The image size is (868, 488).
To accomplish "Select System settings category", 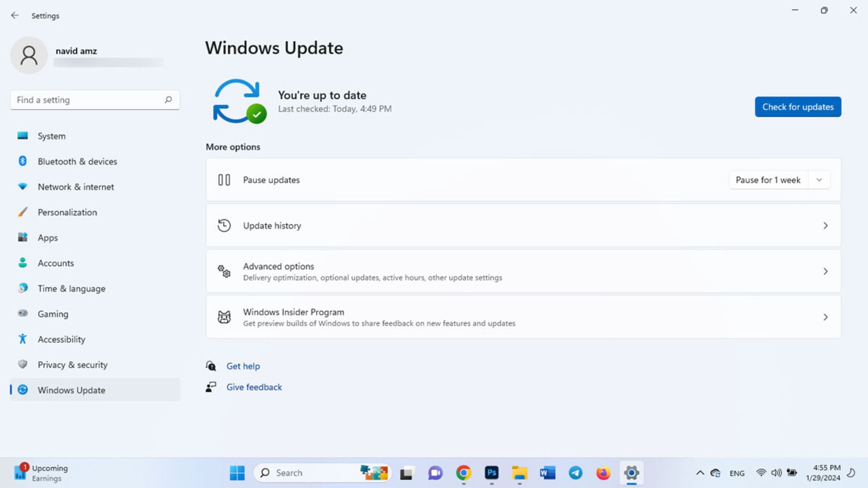I will (x=51, y=136).
